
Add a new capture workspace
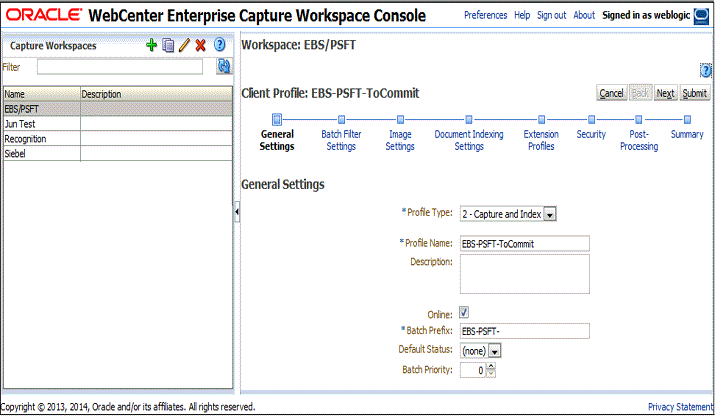pos(151,45)
